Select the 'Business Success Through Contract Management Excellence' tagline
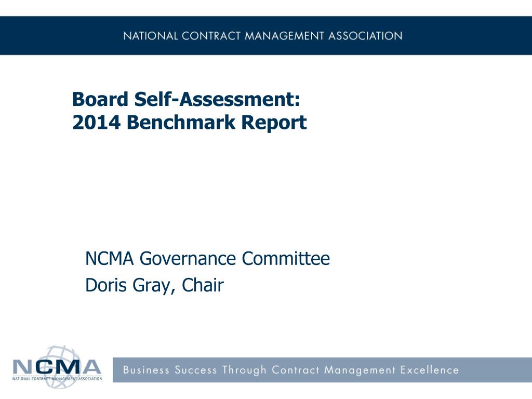The width and height of the screenshot is (532, 399). [x=291, y=370]
